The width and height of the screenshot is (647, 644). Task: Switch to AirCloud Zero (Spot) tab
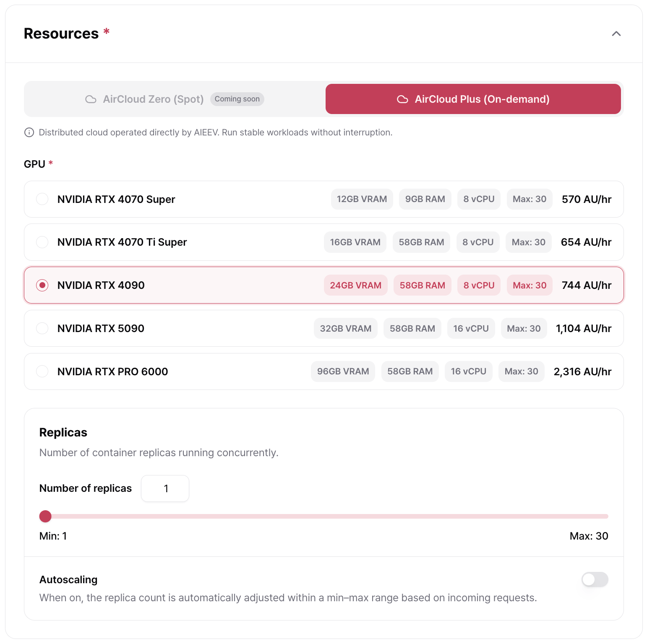pos(175,99)
